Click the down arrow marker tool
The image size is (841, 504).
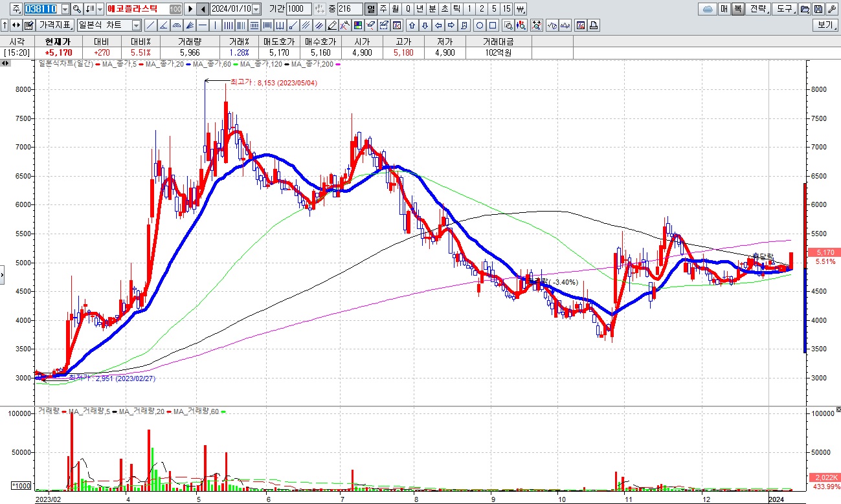point(425,25)
